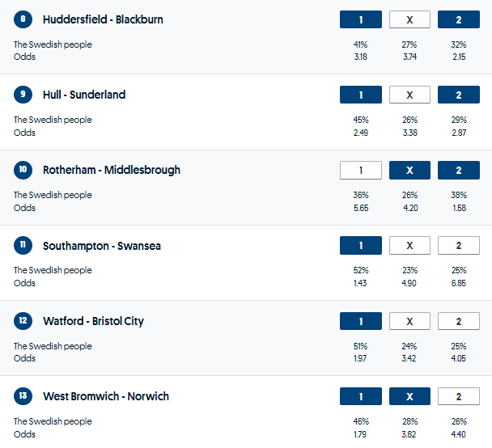This screenshot has height=448, width=492.
Task: Mark X for Hull - Sunderland match
Action: [x=409, y=95]
